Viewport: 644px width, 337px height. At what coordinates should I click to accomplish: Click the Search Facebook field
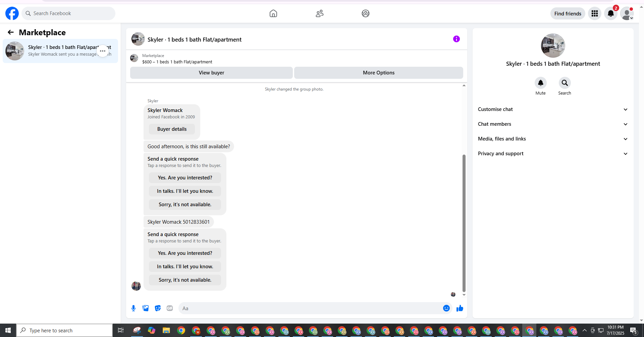coord(68,13)
